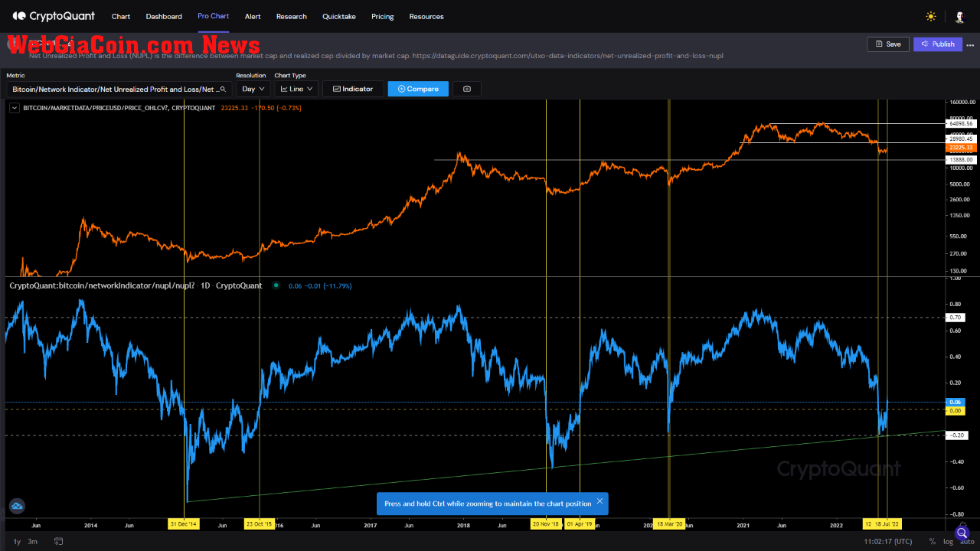The width and height of the screenshot is (980, 551).
Task: Close the Ctrl zoom hint notification
Action: [x=599, y=501]
